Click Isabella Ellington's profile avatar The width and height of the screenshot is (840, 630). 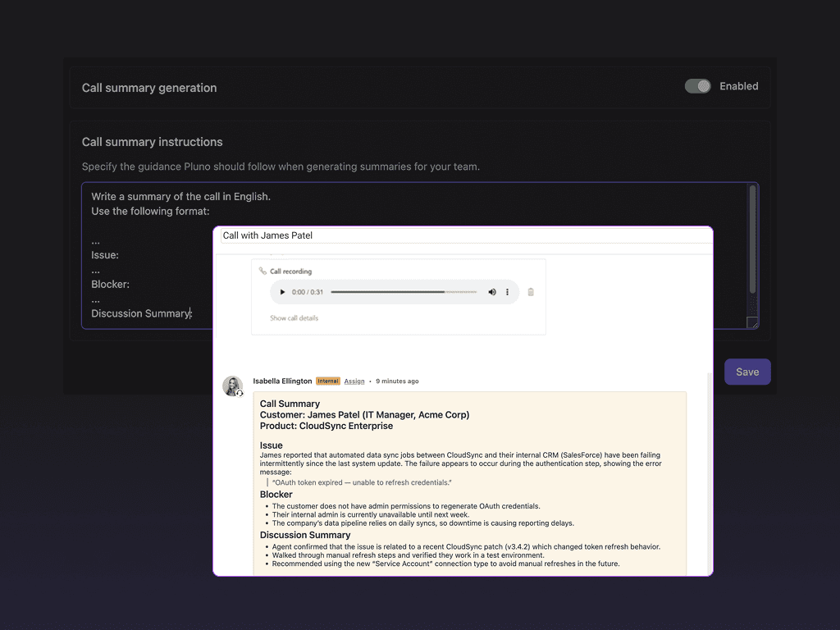[232, 384]
